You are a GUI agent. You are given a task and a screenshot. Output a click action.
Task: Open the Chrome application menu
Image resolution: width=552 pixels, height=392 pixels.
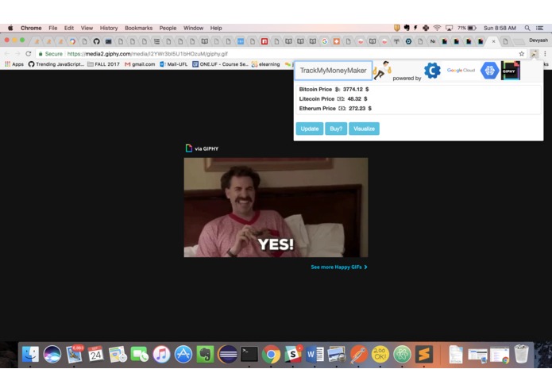point(31,28)
